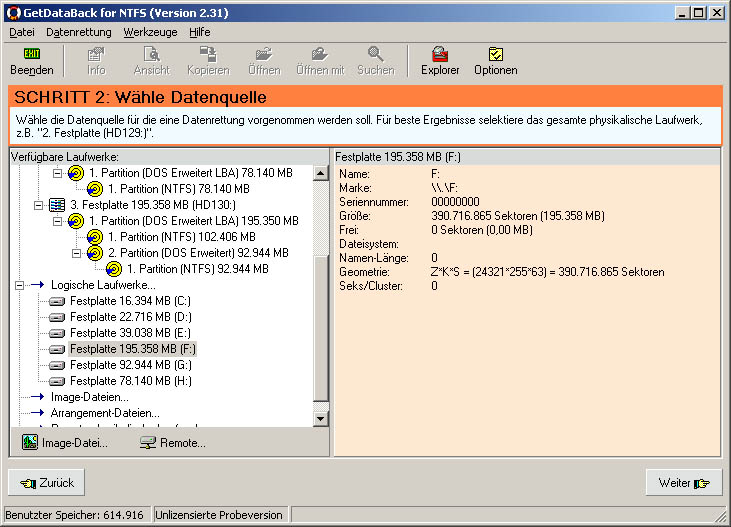
Task: Select 1. Partition (NTFS) 92.944 MB
Action: [x=198, y=269]
